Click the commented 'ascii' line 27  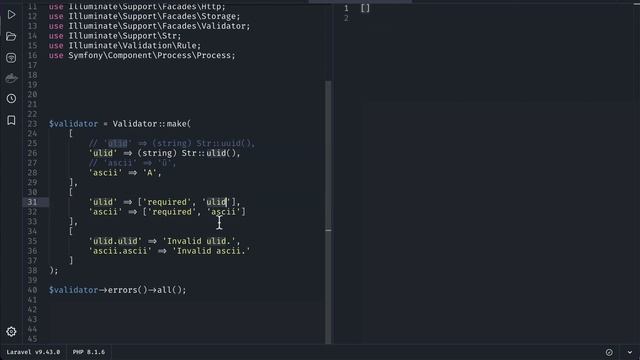coord(132,163)
